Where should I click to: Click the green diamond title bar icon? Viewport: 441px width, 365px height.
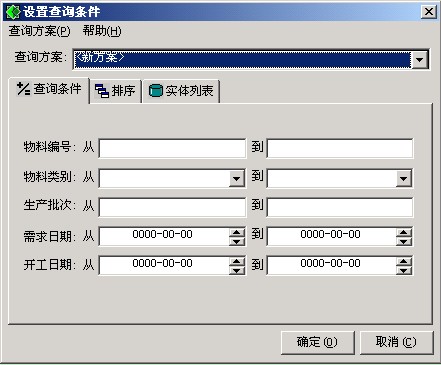(x=13, y=12)
